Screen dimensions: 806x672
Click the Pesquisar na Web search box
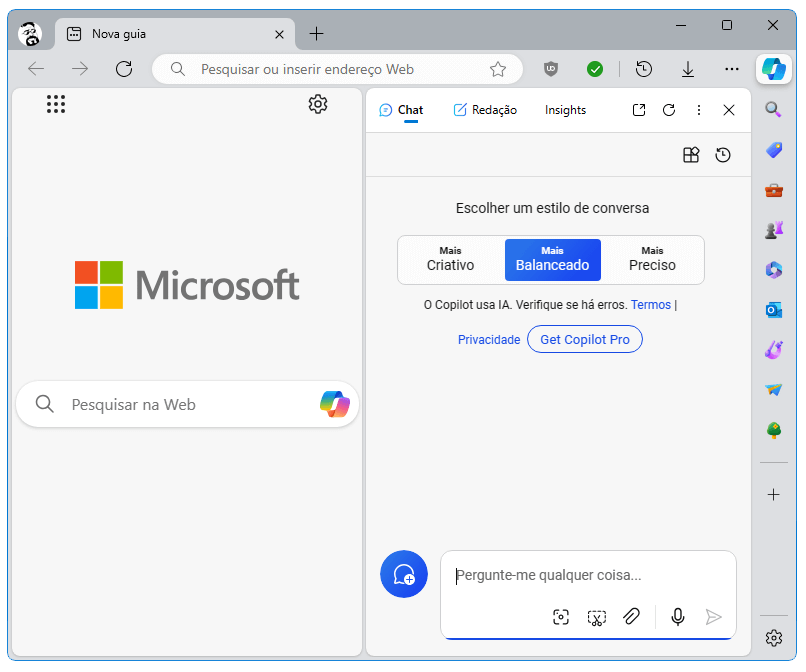187,404
